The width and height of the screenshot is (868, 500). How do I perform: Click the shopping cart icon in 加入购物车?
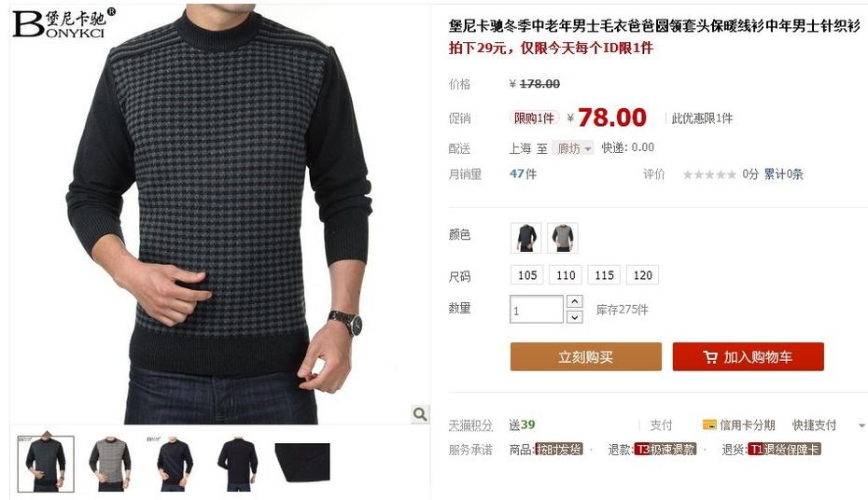(x=710, y=357)
